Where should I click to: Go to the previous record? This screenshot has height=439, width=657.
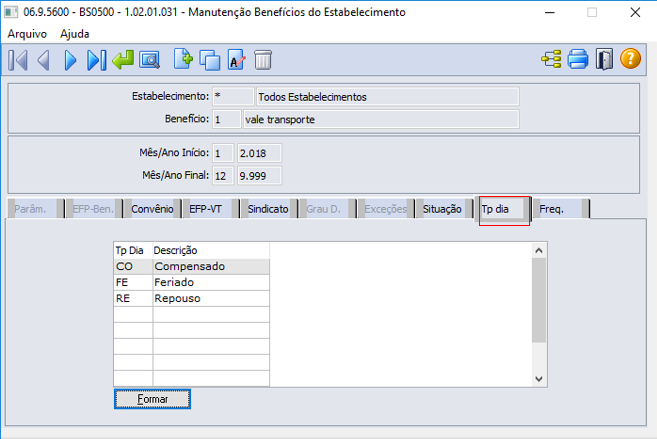click(x=44, y=60)
